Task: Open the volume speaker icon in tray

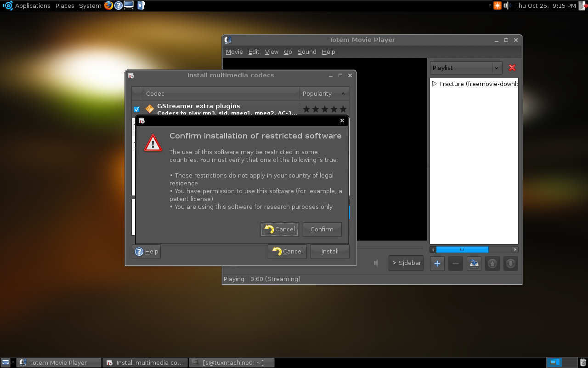Action: [x=507, y=6]
